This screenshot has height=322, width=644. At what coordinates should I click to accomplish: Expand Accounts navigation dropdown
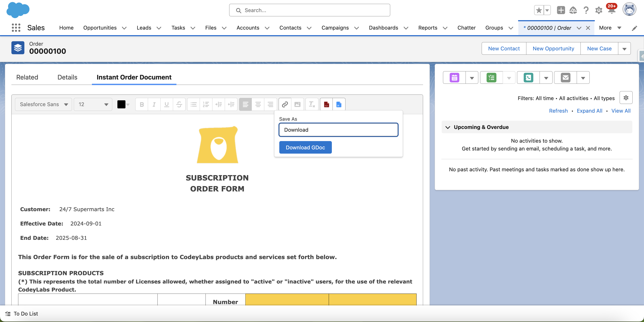pyautogui.click(x=267, y=28)
